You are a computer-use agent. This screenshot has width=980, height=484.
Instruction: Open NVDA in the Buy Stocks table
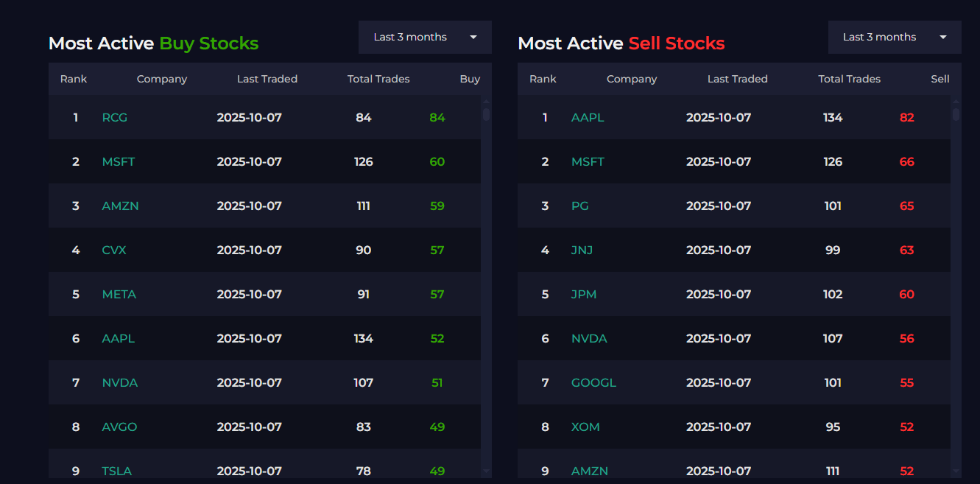click(119, 382)
